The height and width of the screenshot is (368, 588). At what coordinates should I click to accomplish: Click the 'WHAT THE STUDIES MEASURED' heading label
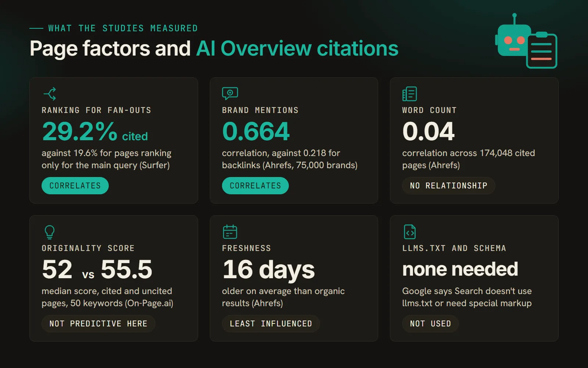pyautogui.click(x=123, y=28)
